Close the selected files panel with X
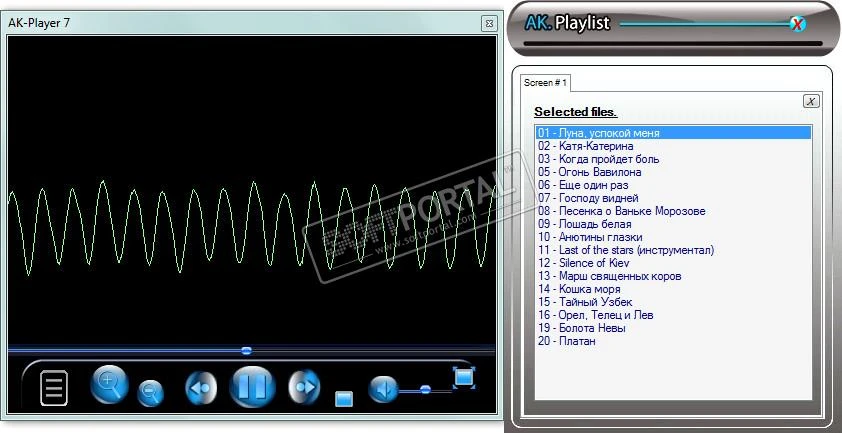This screenshot has height=433, width=842. (811, 101)
